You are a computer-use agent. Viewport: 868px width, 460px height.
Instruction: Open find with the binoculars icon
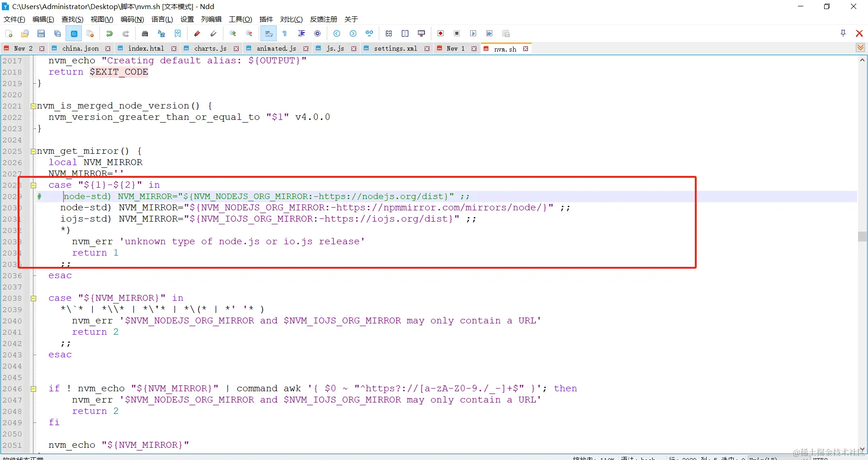pyautogui.click(x=145, y=33)
